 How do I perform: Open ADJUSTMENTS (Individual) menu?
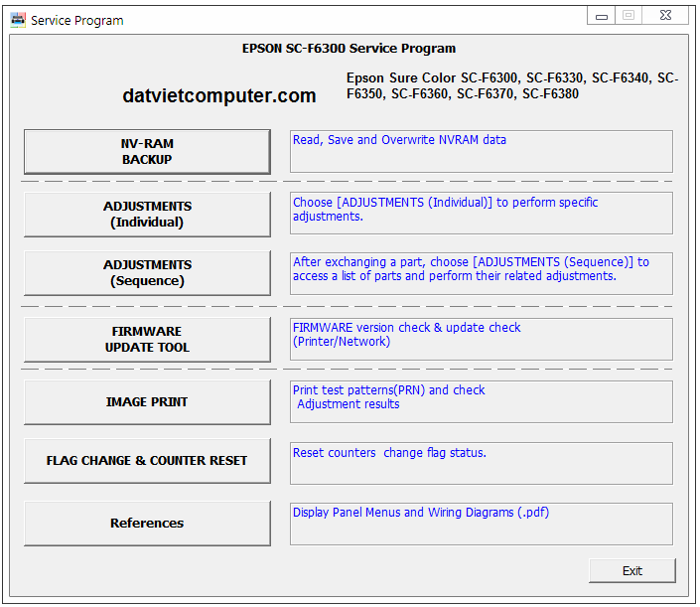(147, 214)
